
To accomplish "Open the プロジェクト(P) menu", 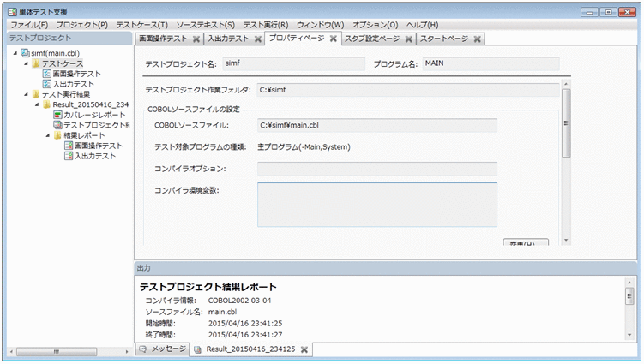I will 81,25.
